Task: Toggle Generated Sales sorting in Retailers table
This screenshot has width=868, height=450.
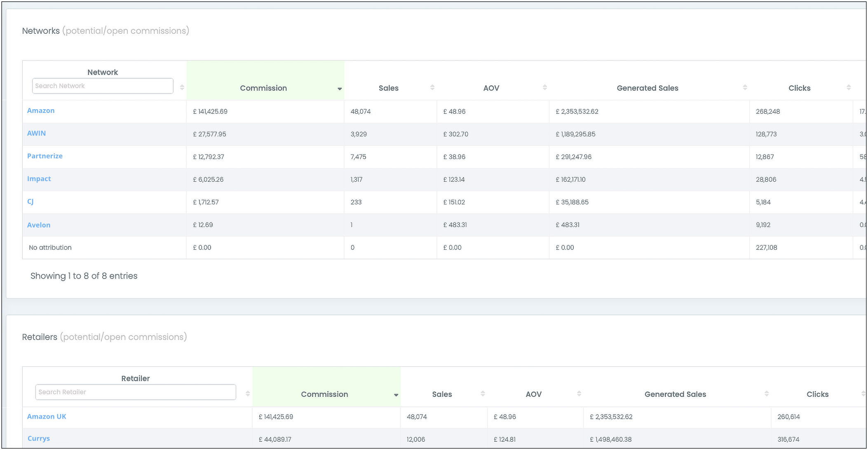Action: 767,393
